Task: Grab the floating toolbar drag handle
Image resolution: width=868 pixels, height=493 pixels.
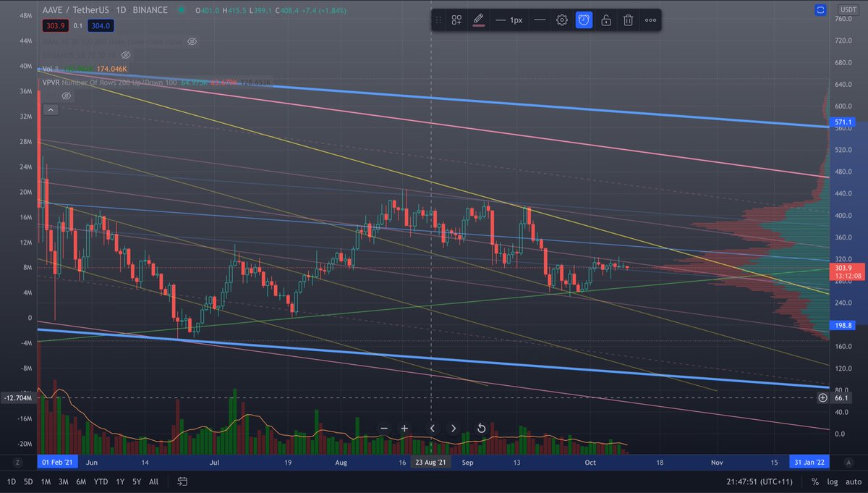Action: [439, 20]
